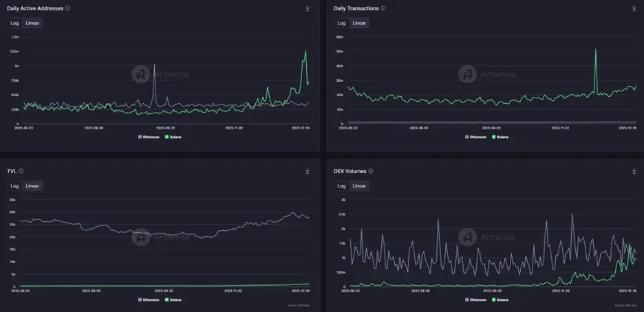Select Linear scale on Daily Active Addresses
This screenshot has width=644, height=312.
32,23
